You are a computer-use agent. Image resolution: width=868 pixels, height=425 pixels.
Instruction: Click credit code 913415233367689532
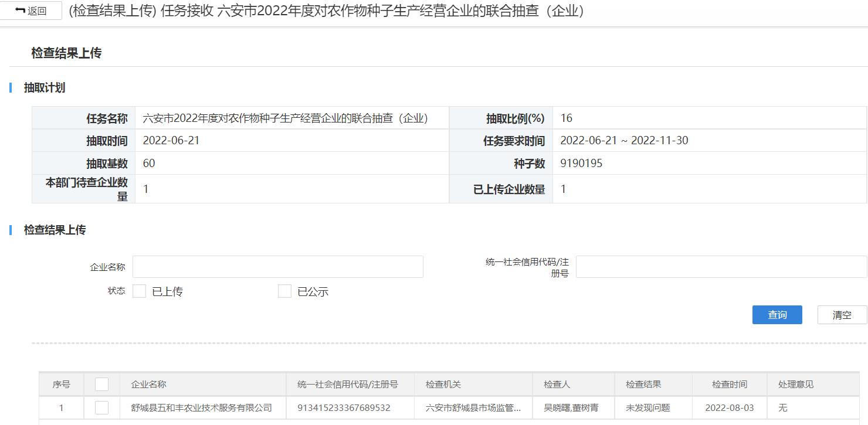click(344, 408)
